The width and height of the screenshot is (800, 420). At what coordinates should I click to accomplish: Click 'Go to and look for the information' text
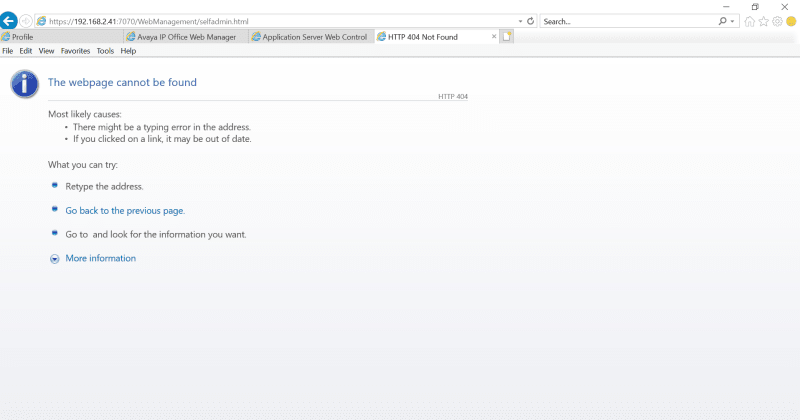(156, 235)
